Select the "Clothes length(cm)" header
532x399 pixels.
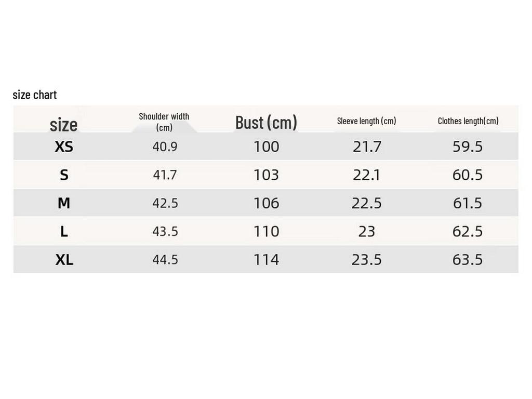[468, 121]
